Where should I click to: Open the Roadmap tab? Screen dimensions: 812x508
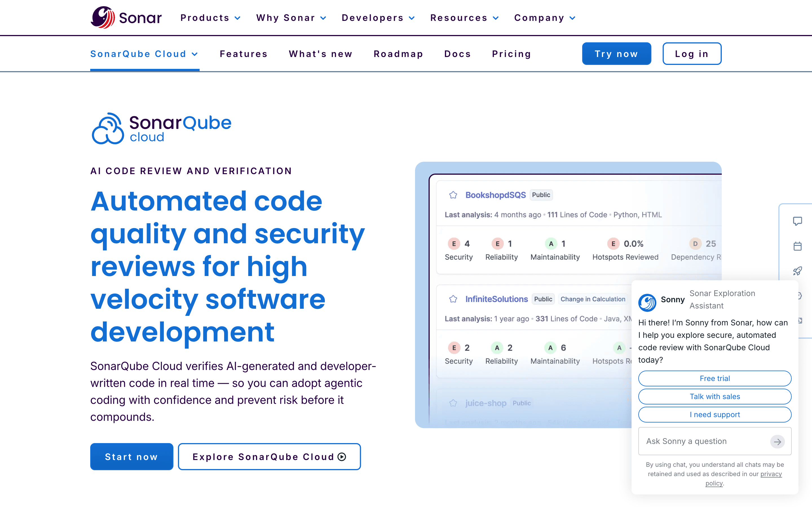(398, 54)
